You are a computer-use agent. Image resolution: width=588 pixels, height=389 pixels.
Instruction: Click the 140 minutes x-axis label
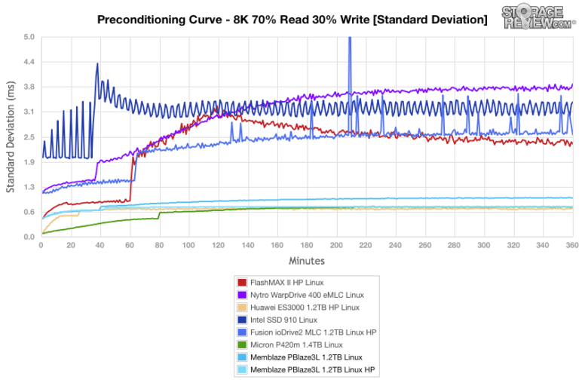(x=247, y=245)
